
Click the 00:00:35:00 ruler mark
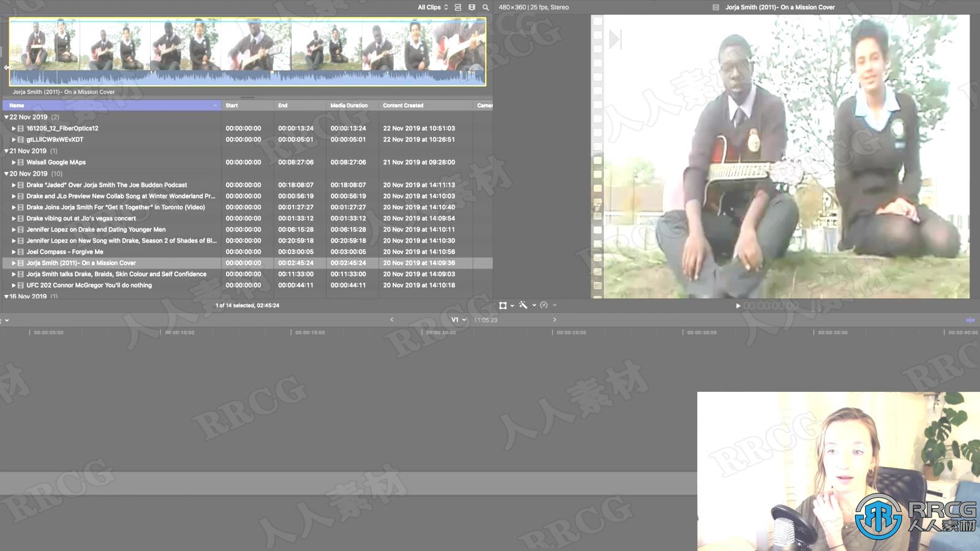pos(832,332)
